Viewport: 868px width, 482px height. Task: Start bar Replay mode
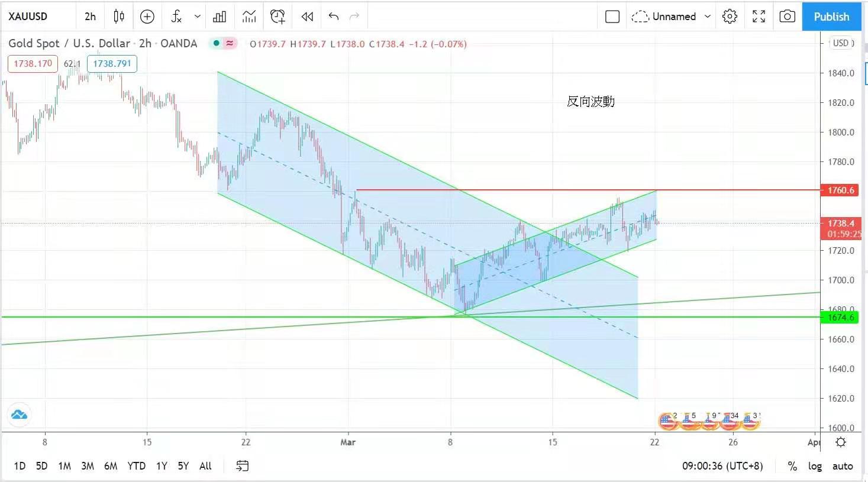click(x=307, y=17)
